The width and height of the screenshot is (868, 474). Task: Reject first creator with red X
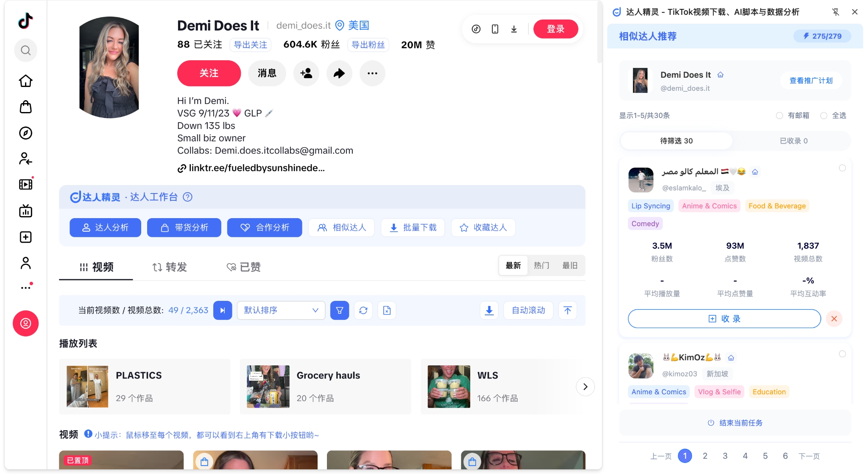pyautogui.click(x=834, y=319)
